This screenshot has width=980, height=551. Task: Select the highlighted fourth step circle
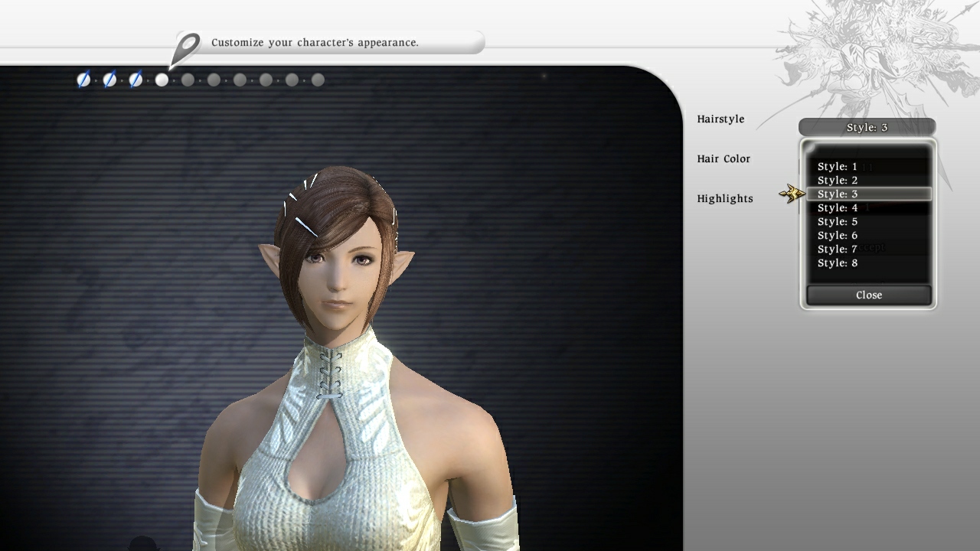pyautogui.click(x=162, y=80)
